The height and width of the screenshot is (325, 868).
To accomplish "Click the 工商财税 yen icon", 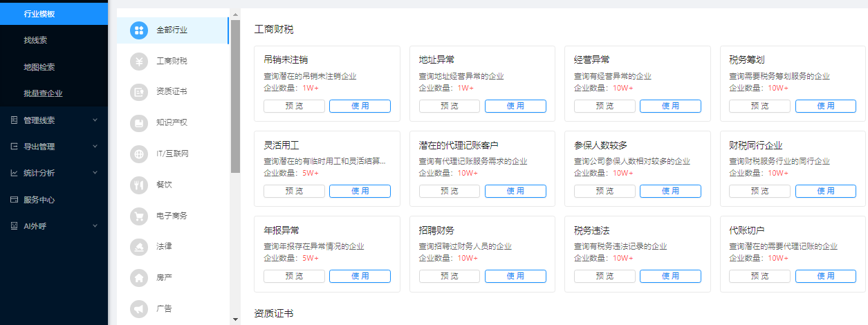I will pos(139,61).
